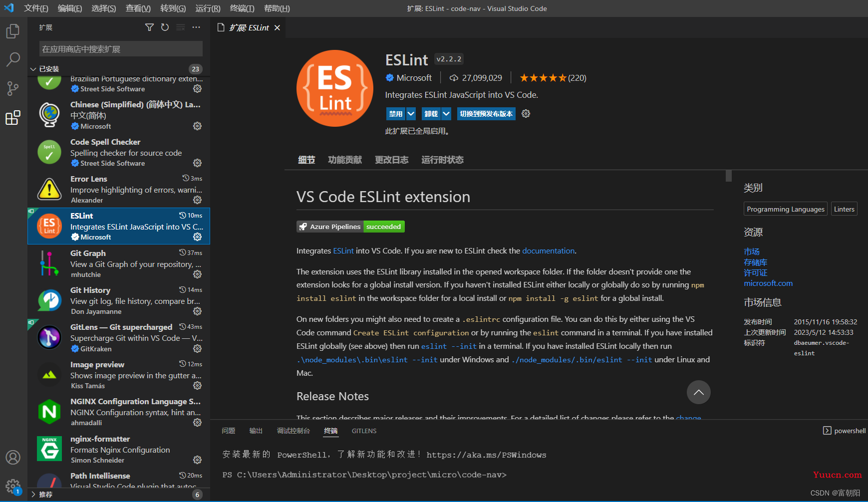Image resolution: width=868 pixels, height=502 pixels.
Task: Open the View (查看) menu
Action: (138, 8)
